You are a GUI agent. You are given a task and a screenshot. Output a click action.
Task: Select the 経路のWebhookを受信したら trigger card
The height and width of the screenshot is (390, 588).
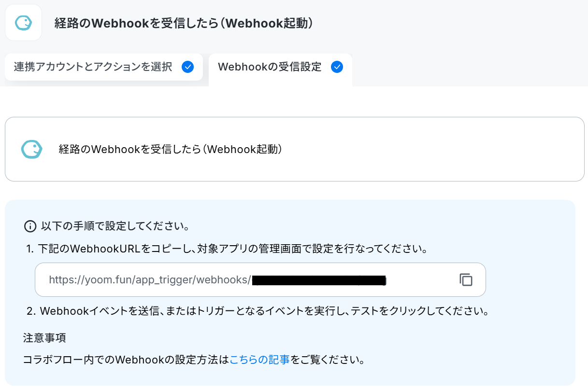(x=294, y=149)
